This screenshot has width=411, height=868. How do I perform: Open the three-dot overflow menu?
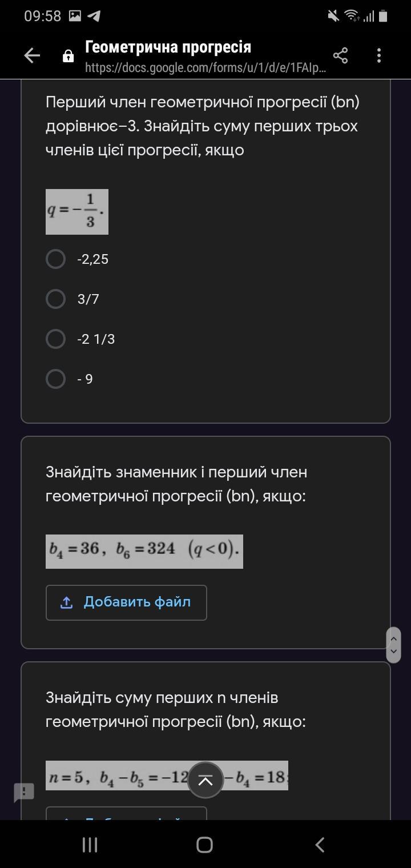coord(379,55)
